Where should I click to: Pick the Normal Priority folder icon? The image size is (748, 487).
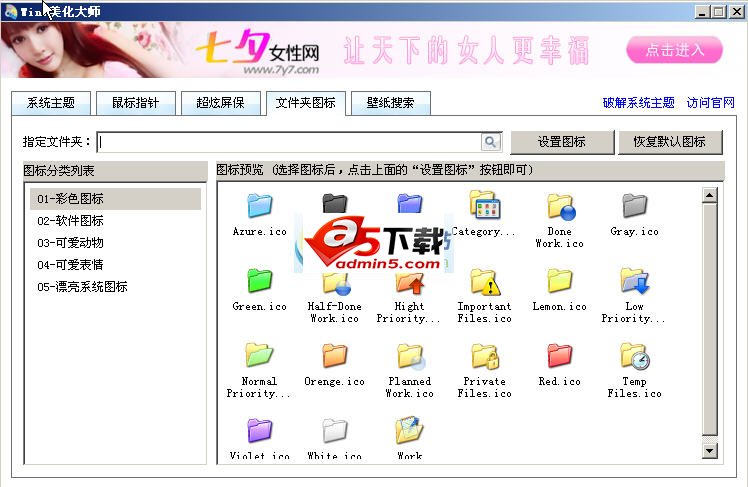tap(260, 355)
